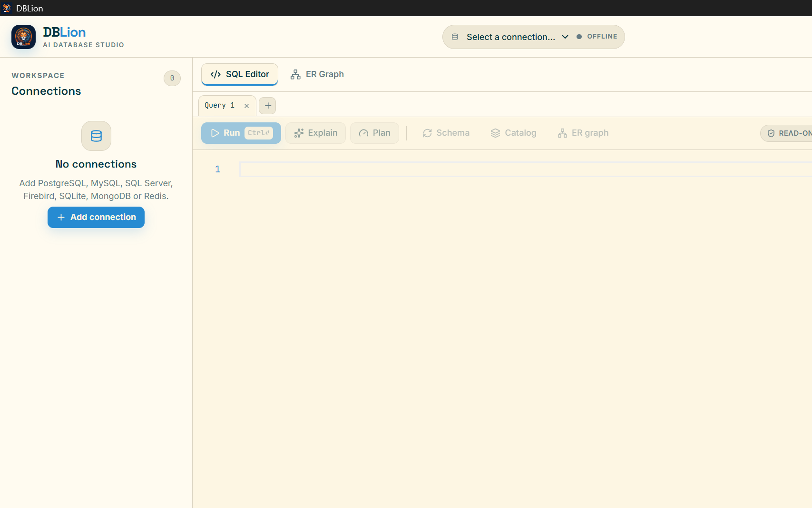Click the connections count badge 0
Viewport: 812px width, 508px height.
[x=172, y=78]
